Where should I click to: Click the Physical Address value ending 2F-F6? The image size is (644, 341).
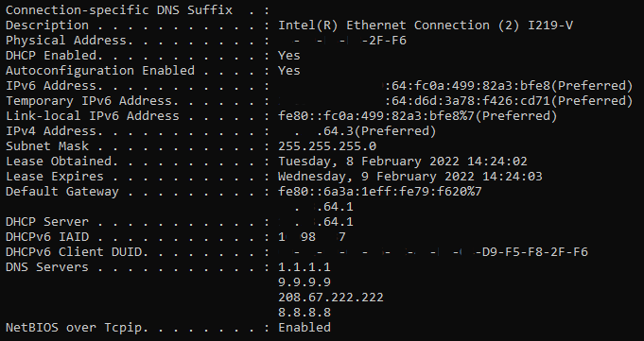pos(342,41)
